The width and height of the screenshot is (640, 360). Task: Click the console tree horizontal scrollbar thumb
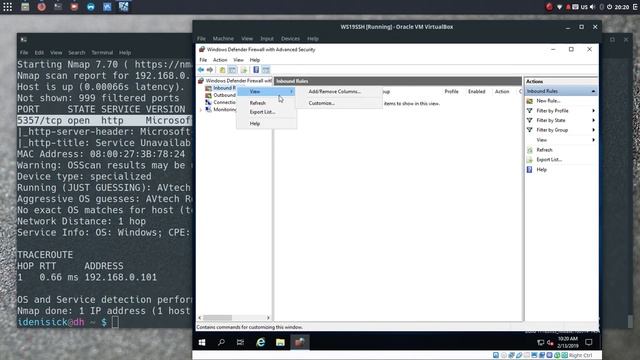click(x=218, y=318)
